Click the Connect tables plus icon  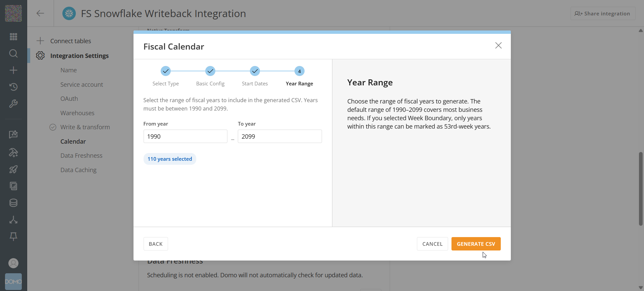point(40,41)
